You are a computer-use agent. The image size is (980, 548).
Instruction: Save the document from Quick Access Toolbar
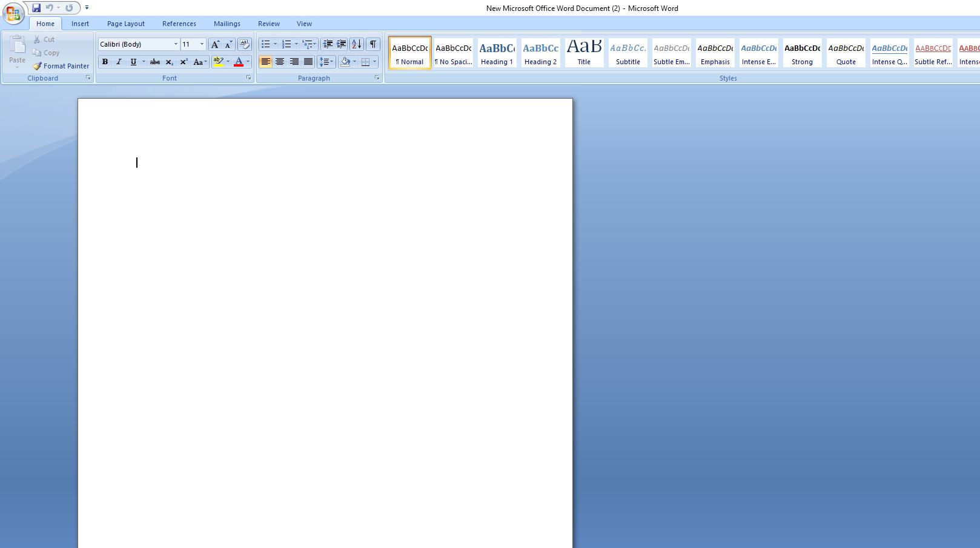pyautogui.click(x=36, y=8)
